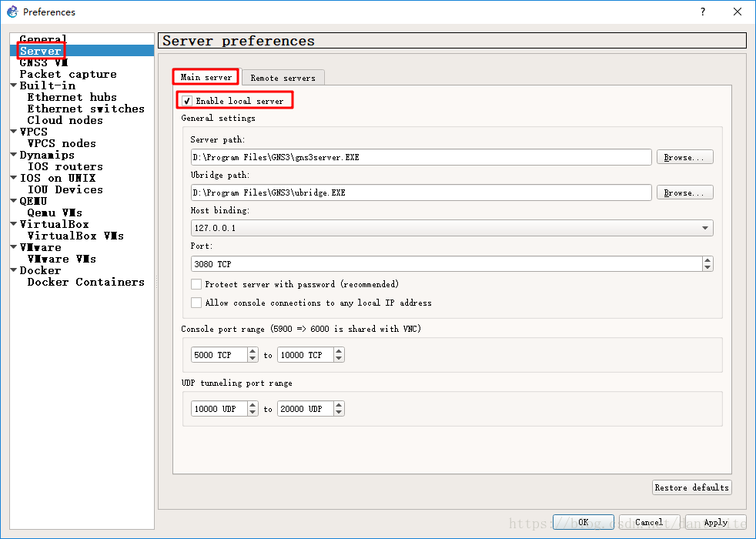The image size is (756, 539).
Task: Open the help question mark button
Action: tap(702, 12)
